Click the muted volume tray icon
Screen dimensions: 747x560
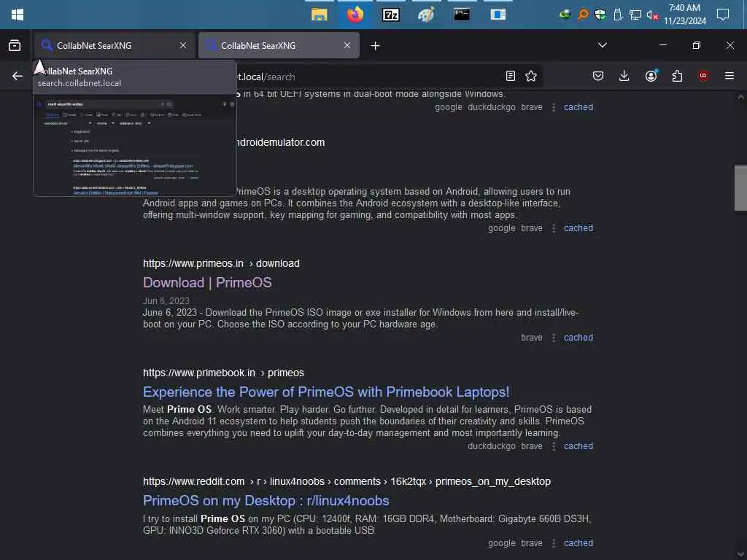[x=652, y=15]
